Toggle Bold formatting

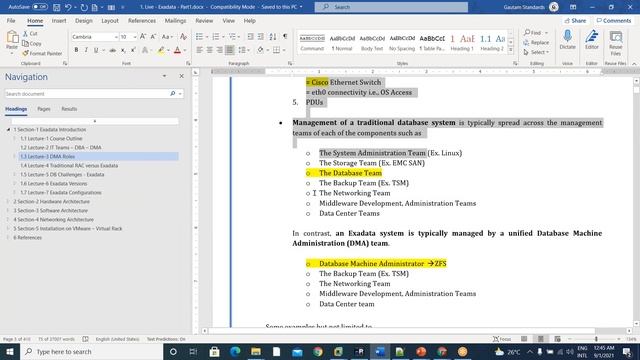[x=76, y=50]
